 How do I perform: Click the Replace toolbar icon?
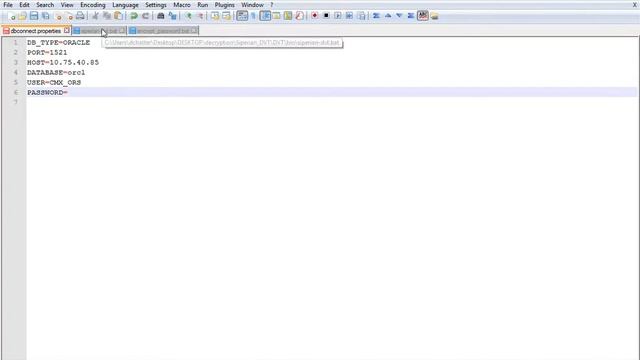tap(172, 16)
